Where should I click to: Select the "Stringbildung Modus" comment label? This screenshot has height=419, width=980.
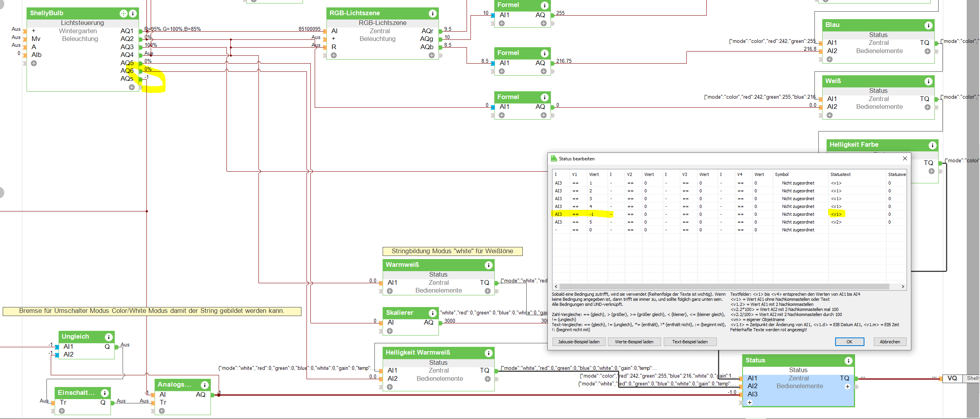click(452, 251)
